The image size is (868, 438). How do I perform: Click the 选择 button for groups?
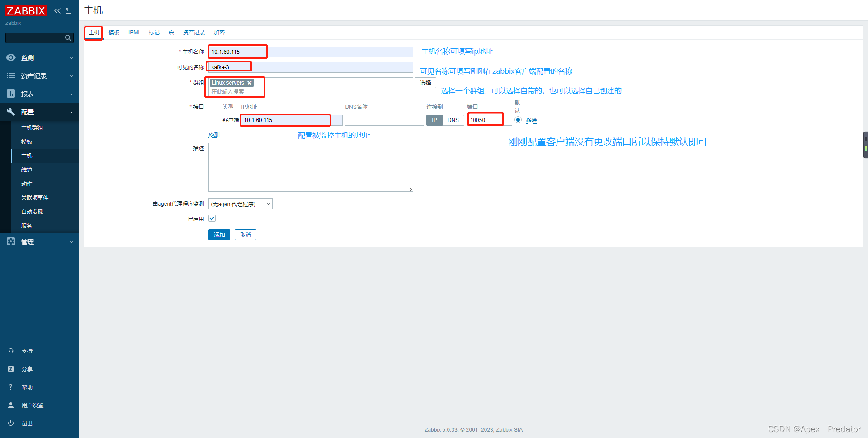coord(425,83)
